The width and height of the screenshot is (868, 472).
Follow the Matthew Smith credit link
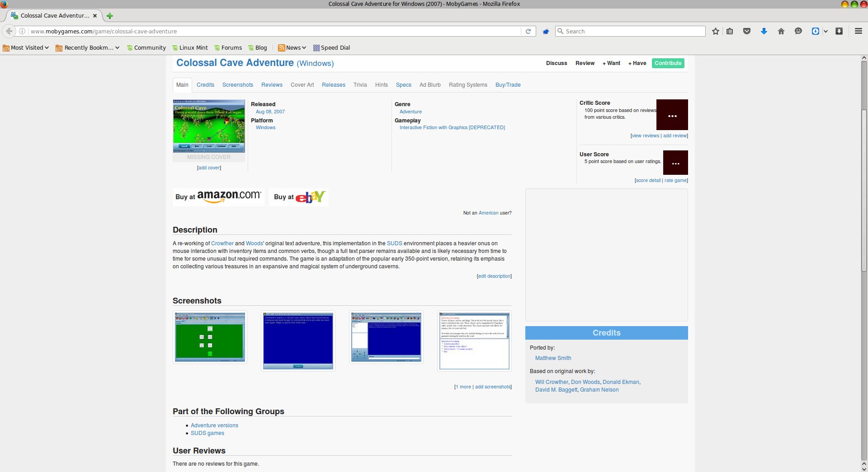[553, 358]
